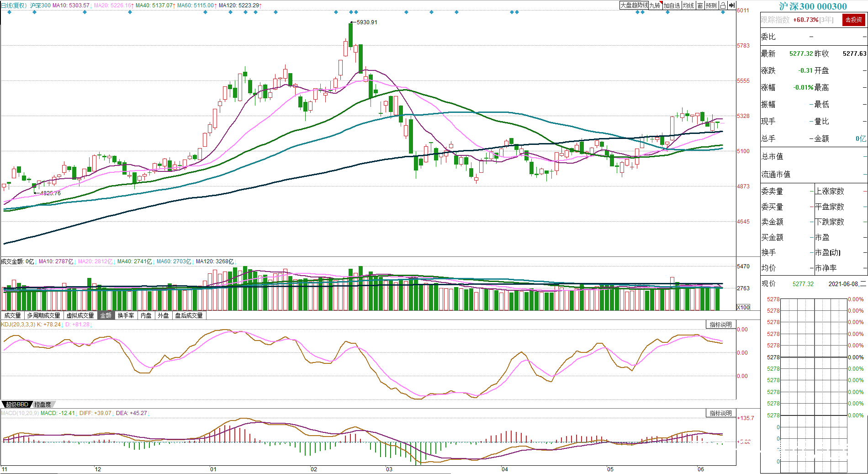Click the 成交金额: 0亿 label
The image size is (868, 474).
17,261
